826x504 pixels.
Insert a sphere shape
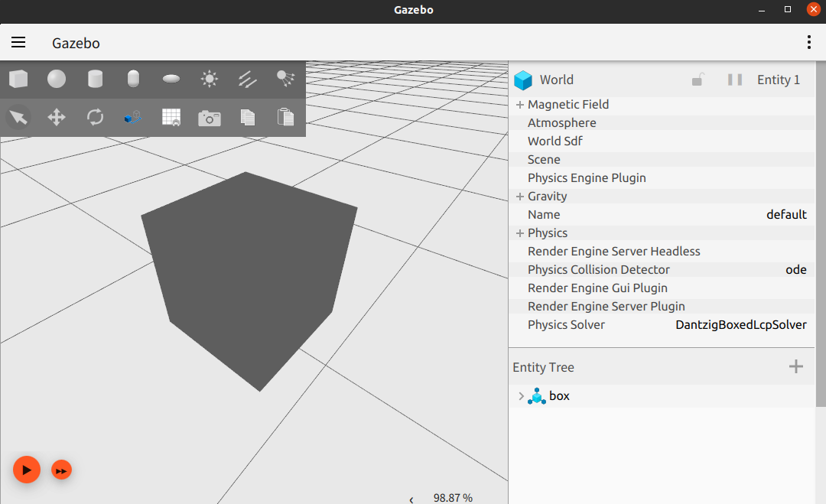[57, 79]
